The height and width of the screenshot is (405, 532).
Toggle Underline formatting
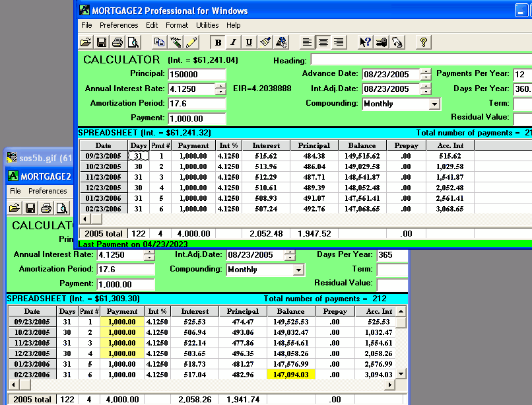click(x=249, y=42)
